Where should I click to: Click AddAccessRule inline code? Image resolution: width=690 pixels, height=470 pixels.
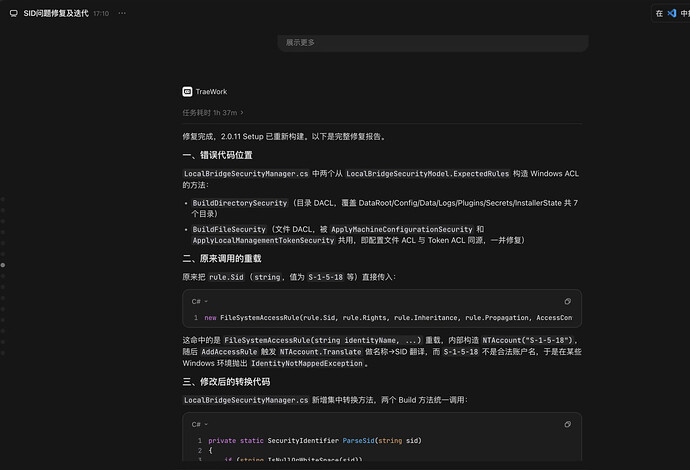(229, 352)
